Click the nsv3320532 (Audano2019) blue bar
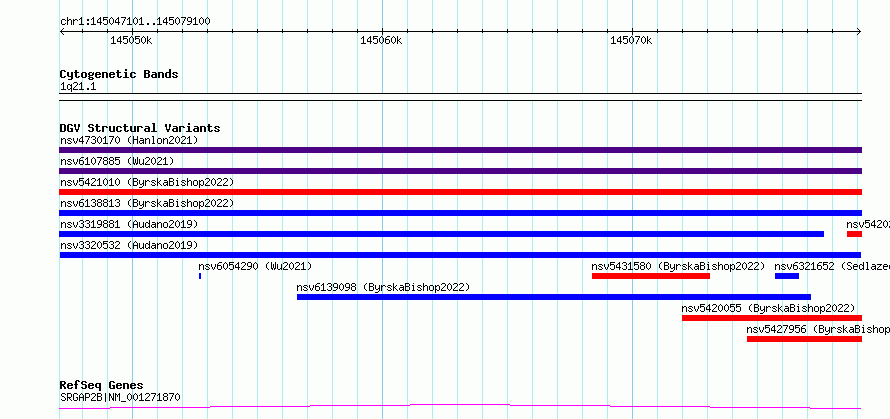The height and width of the screenshot is (419, 890). click(460, 255)
